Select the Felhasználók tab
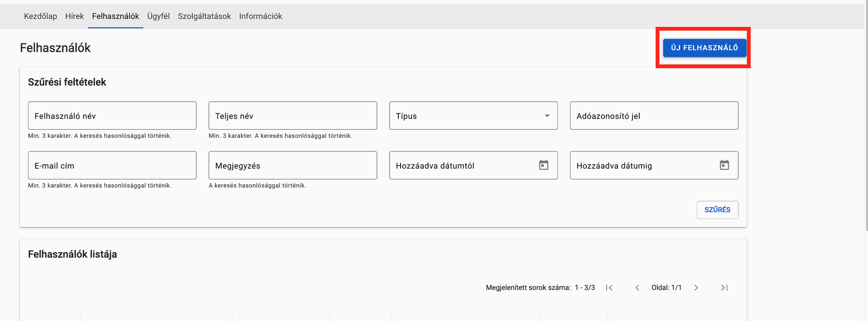Viewport: 868px width, 321px height. coord(116,16)
